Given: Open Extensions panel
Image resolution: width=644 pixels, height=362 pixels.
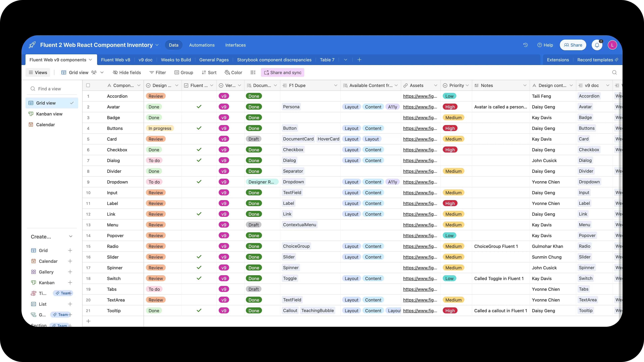Looking at the screenshot, I should (558, 60).
